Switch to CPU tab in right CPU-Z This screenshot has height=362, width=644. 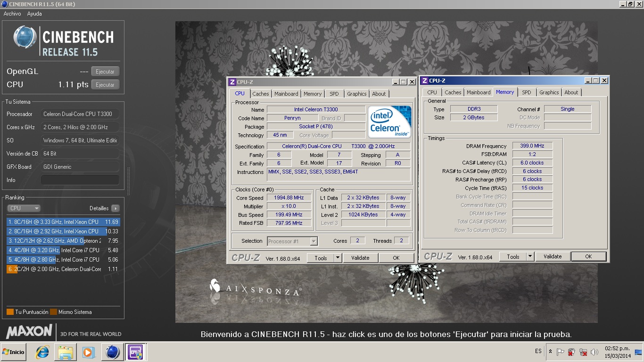[x=432, y=92]
